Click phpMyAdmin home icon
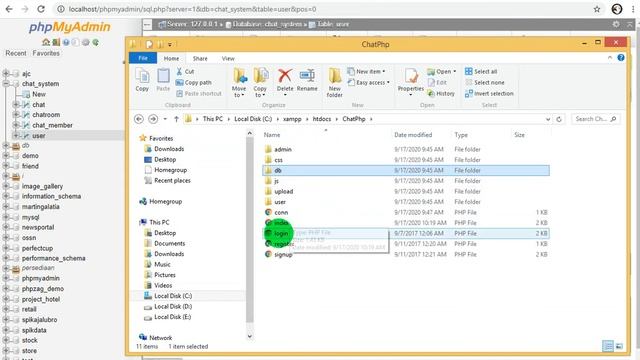 click(x=46, y=42)
